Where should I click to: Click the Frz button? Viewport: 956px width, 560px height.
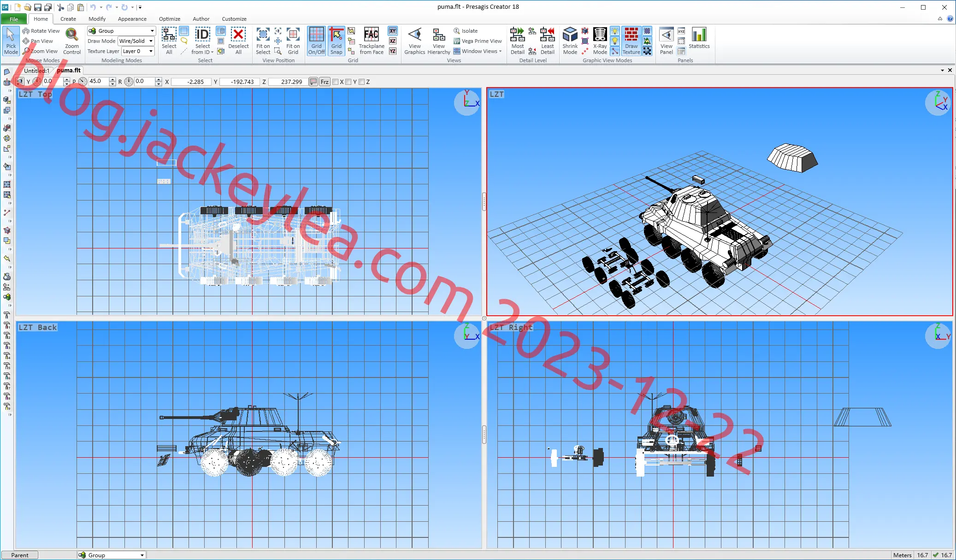point(325,82)
